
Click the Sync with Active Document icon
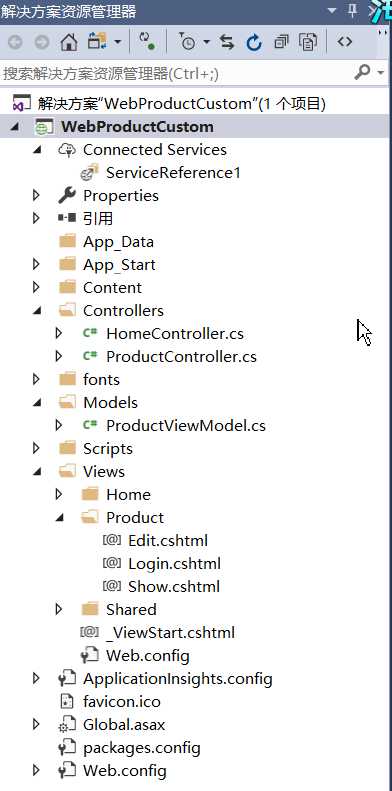point(227,42)
